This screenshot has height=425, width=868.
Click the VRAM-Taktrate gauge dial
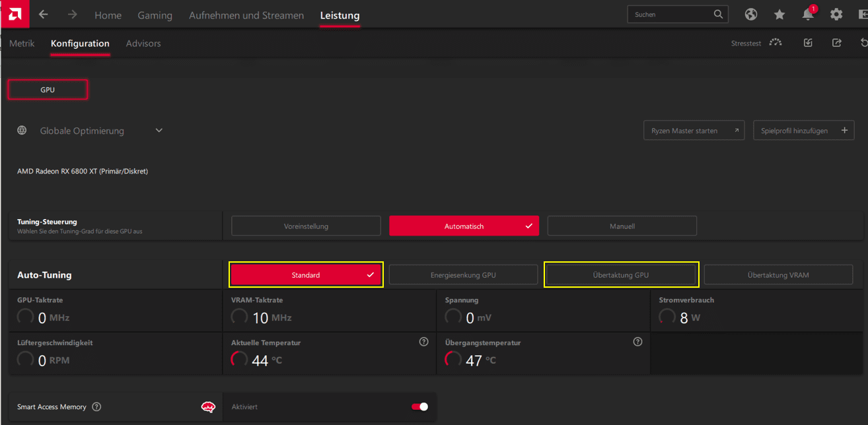click(x=239, y=317)
